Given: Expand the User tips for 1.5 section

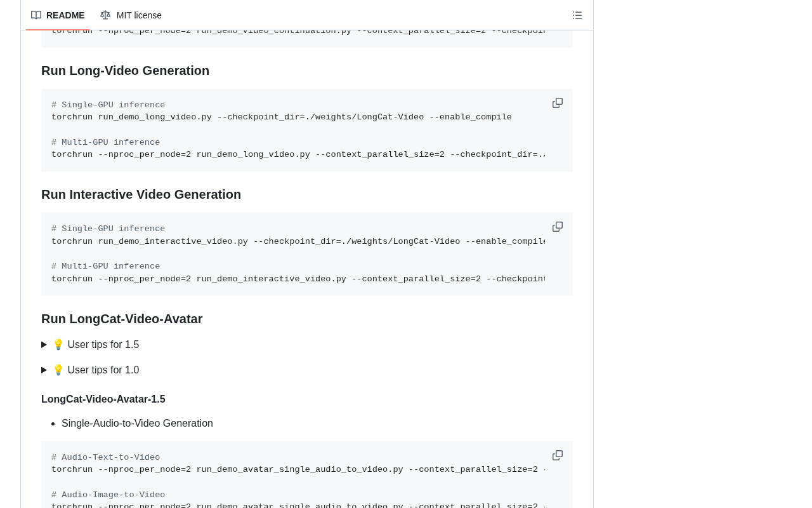Looking at the screenshot, I should tap(90, 344).
